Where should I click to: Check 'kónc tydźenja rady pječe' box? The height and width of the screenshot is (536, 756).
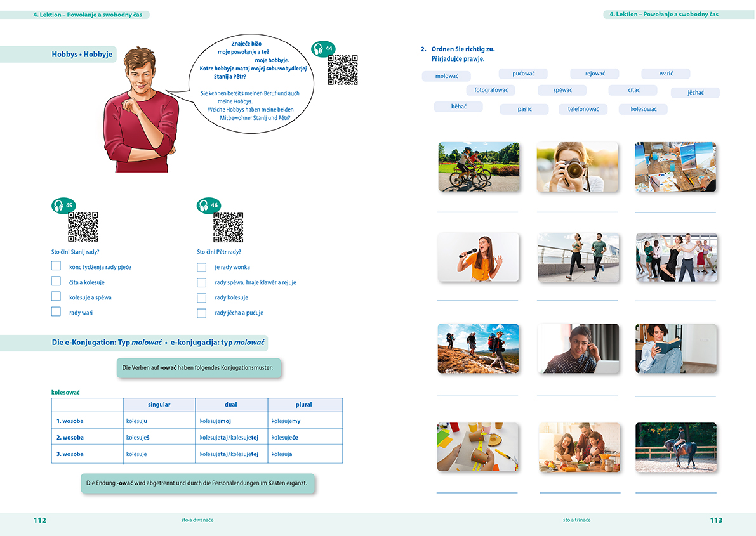pyautogui.click(x=56, y=266)
